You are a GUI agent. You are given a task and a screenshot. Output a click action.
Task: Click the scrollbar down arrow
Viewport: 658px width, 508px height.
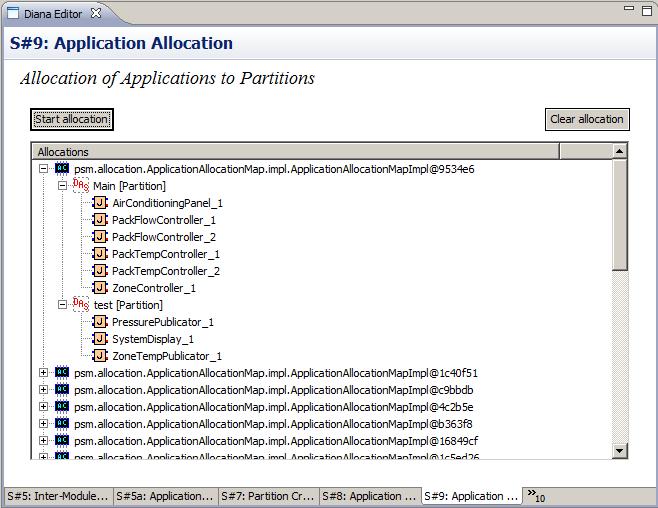pos(619,451)
